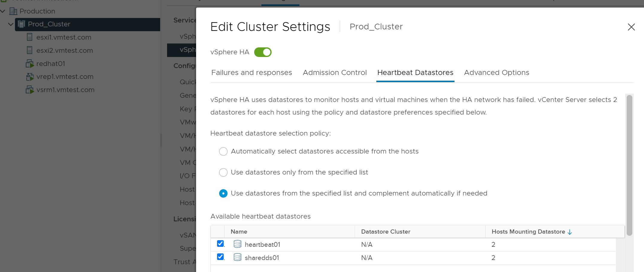Choose use datastores only from specified list
The width and height of the screenshot is (644, 272).
click(223, 172)
